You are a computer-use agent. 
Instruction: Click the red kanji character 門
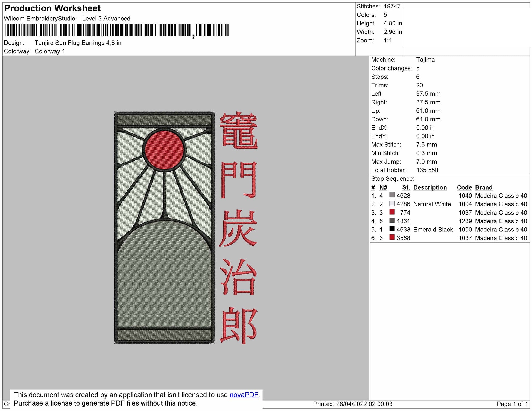(x=239, y=180)
